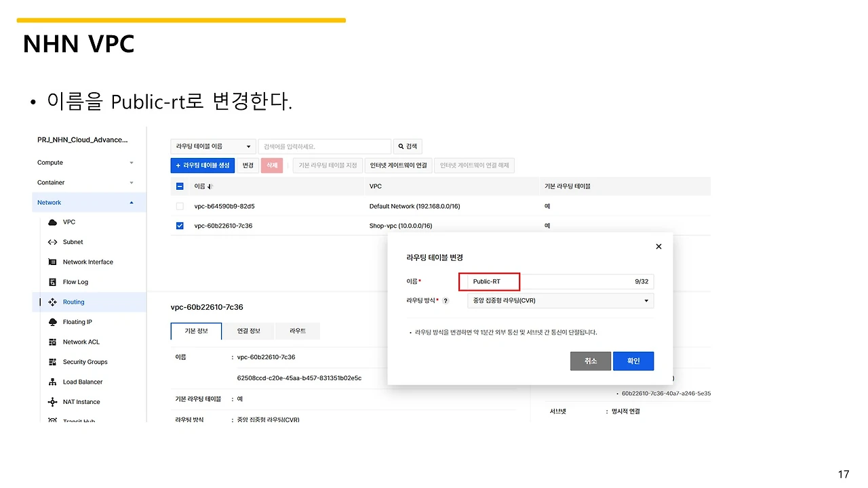Click the 검색 search button
This screenshot has width=868, height=488.
coord(408,146)
